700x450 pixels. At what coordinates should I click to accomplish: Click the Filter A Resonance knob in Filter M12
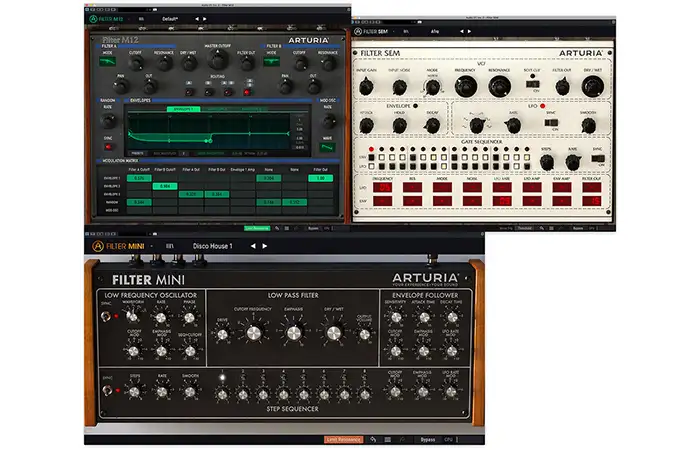[x=164, y=63]
